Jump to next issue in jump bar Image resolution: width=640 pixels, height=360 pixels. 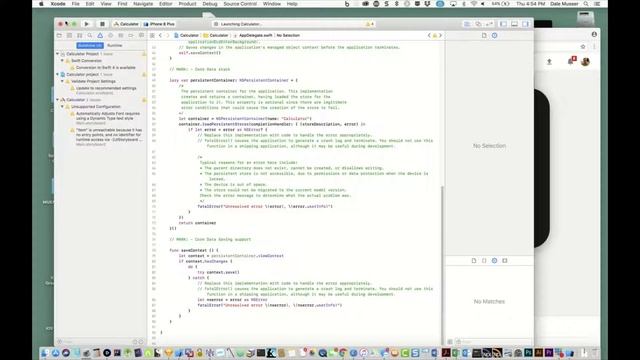pyautogui.click(x=440, y=36)
